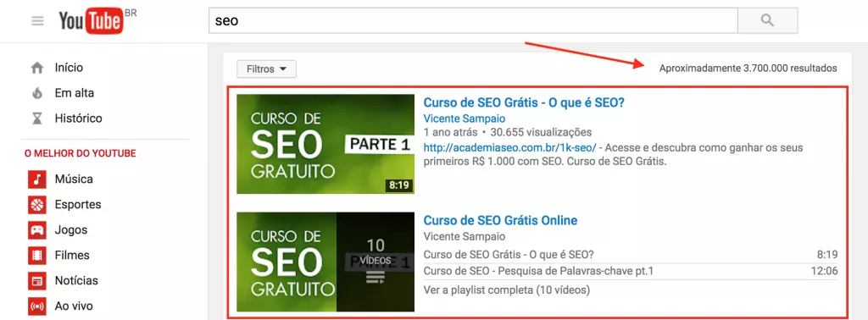Viewport: 868px width, 320px height.
Task: Click the Histórico hourglass icon
Action: 37,119
